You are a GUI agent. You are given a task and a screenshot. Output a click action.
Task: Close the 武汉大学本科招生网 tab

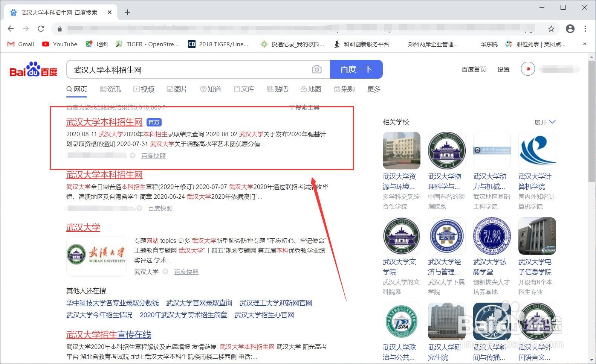[x=110, y=12]
